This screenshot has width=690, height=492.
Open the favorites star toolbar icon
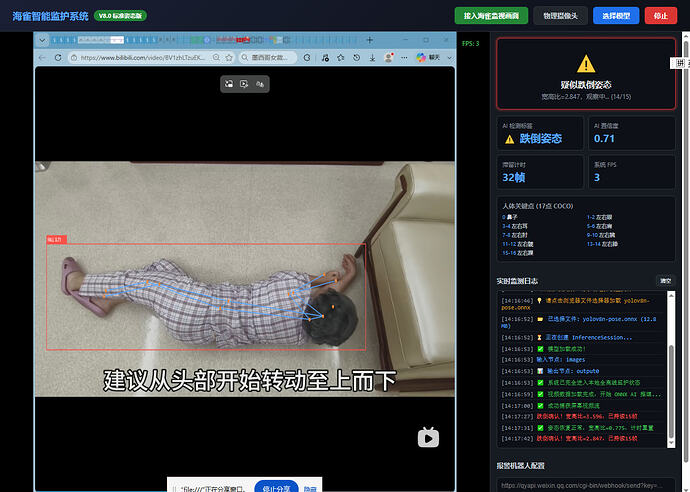[x=341, y=58]
